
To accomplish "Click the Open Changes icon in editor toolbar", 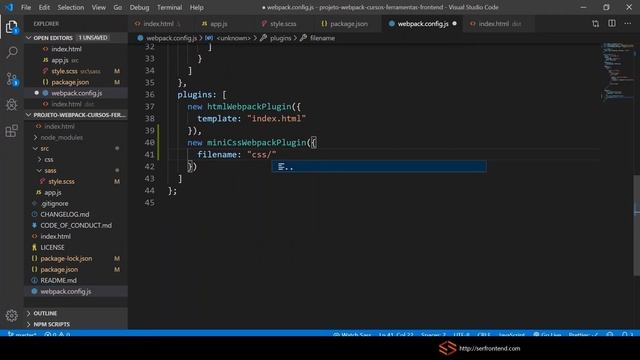I will [596, 24].
